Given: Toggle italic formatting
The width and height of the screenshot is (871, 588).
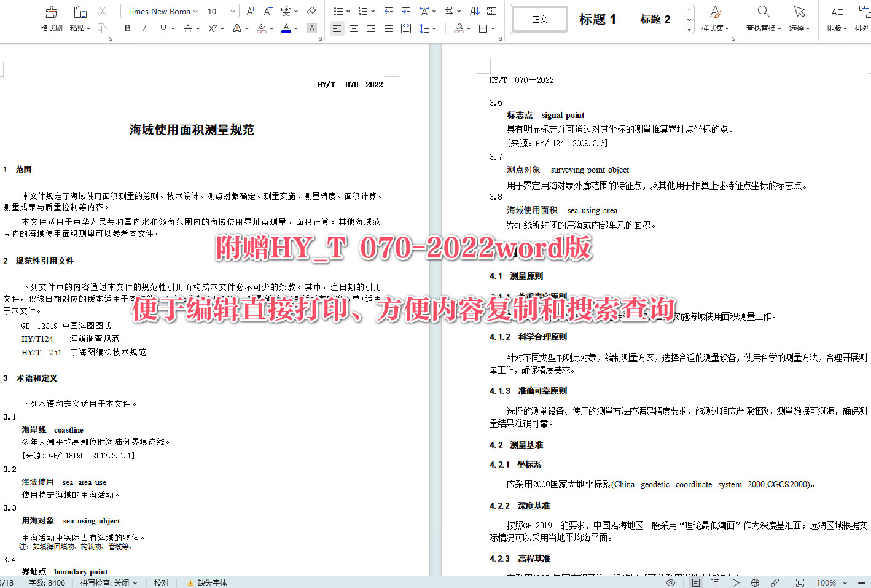Looking at the screenshot, I should tap(144, 28).
